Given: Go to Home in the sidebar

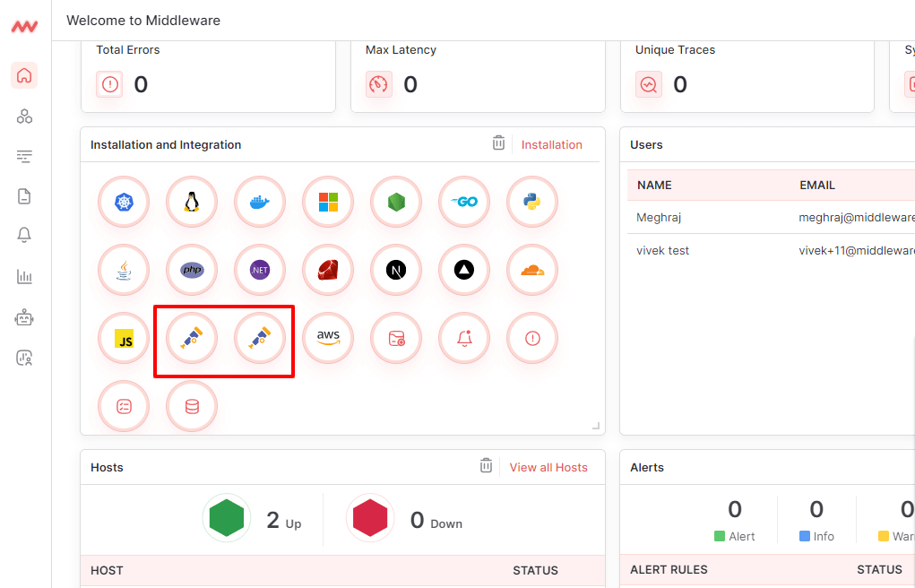Looking at the screenshot, I should (x=24, y=75).
